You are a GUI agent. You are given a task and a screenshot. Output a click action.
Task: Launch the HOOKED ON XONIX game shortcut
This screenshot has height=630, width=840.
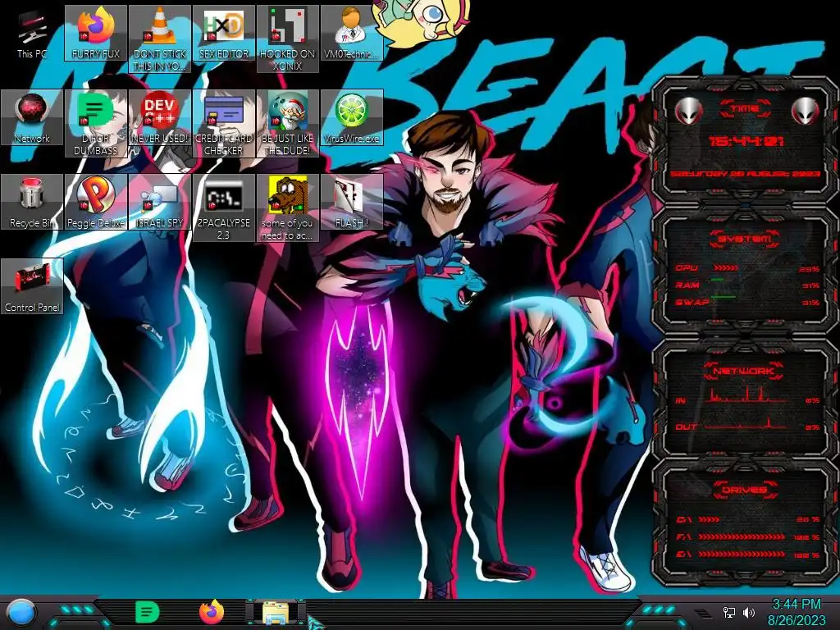[288, 39]
